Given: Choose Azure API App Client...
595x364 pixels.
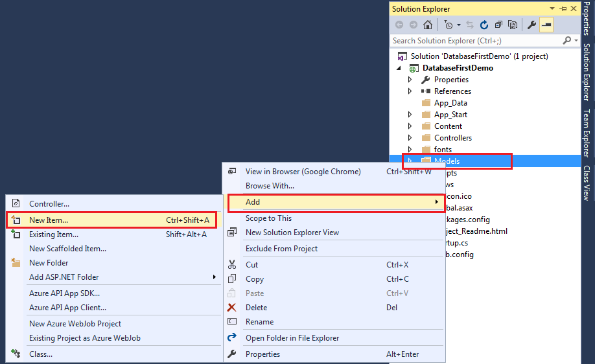Looking at the screenshot, I should click(x=114, y=308).
